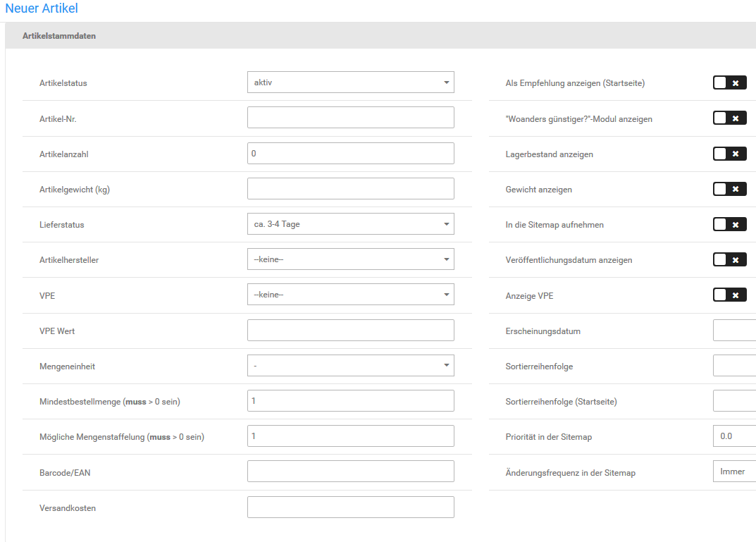Select the Versandkosten input field
This screenshot has height=542, width=756.
[350, 507]
